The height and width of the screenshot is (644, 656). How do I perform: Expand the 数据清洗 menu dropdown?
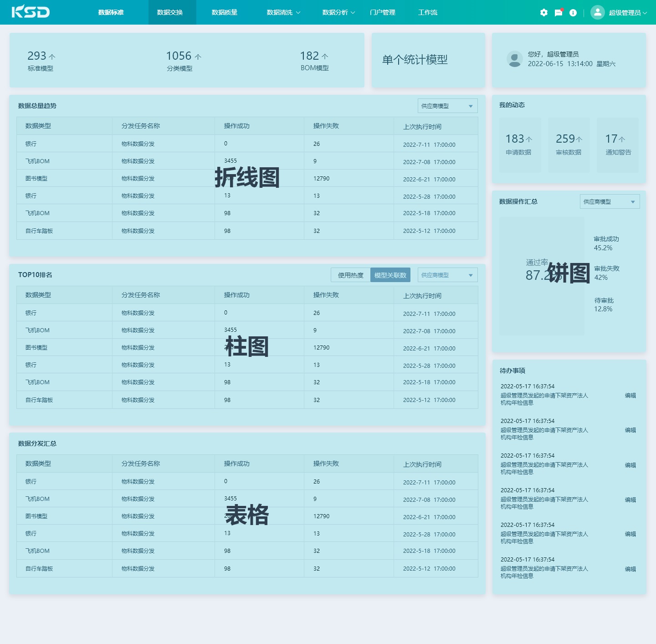pos(283,12)
